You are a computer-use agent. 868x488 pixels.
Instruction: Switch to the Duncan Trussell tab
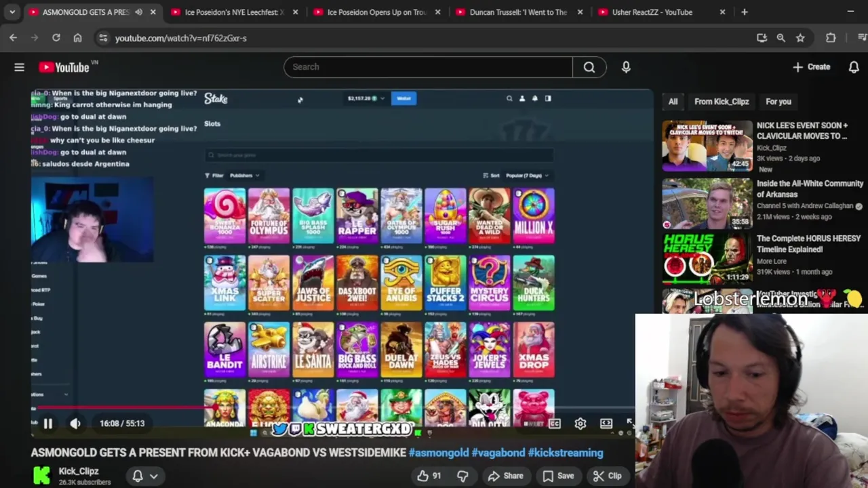(x=519, y=12)
